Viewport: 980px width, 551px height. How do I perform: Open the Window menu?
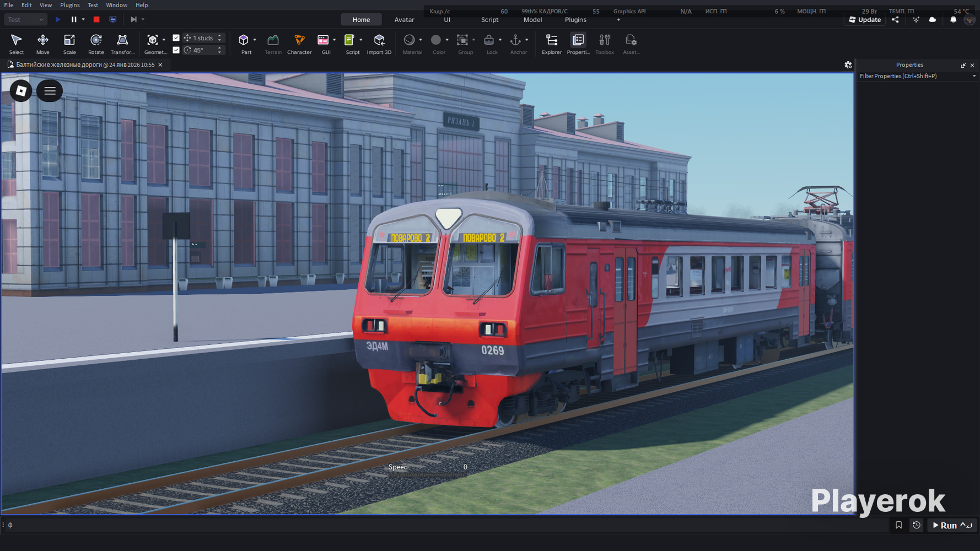(x=116, y=5)
